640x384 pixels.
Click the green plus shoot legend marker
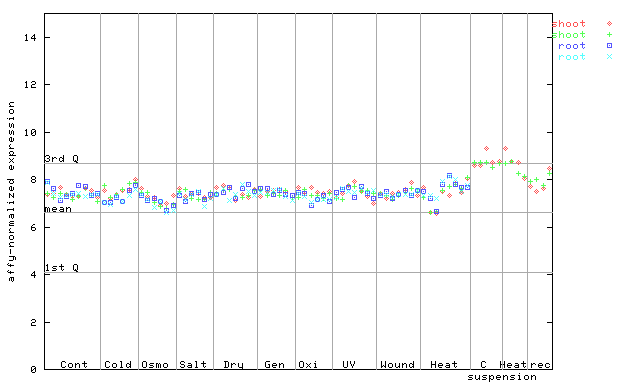pyautogui.click(x=609, y=35)
